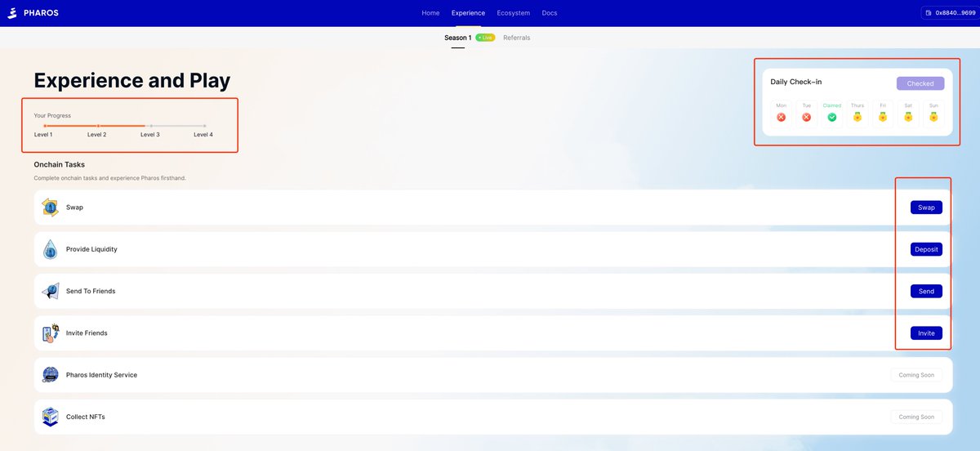
Task: Click the 'Daily Check-in' title
Action: click(x=796, y=82)
